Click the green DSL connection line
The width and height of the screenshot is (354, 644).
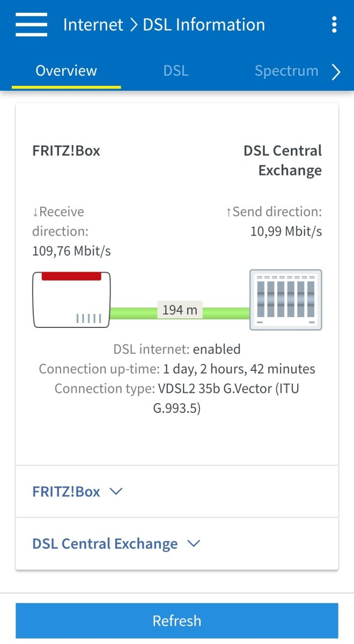134,313
